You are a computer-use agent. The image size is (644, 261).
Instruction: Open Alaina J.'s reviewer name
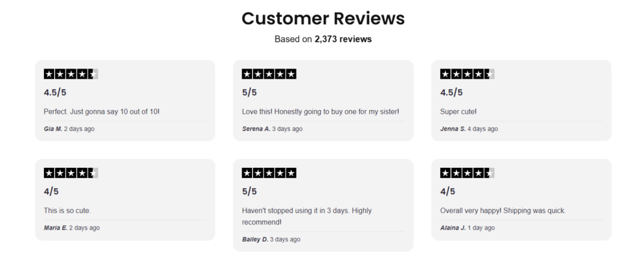[453, 228]
